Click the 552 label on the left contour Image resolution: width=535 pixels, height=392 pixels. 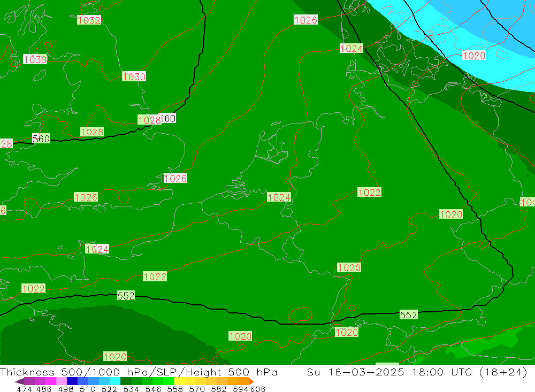point(126,295)
